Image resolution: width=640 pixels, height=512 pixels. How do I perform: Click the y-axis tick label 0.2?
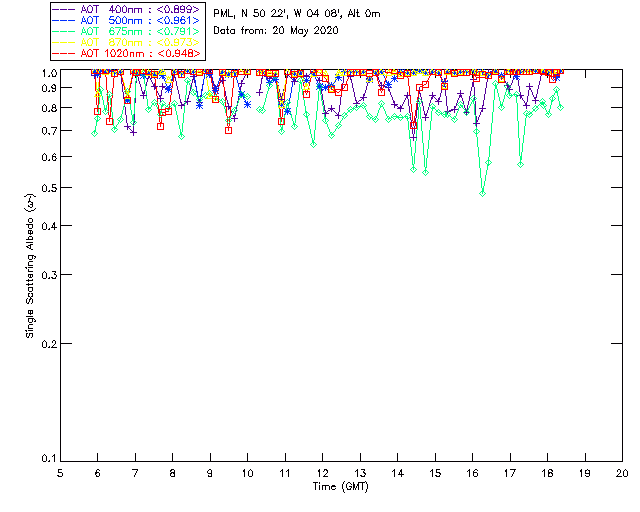click(48, 344)
